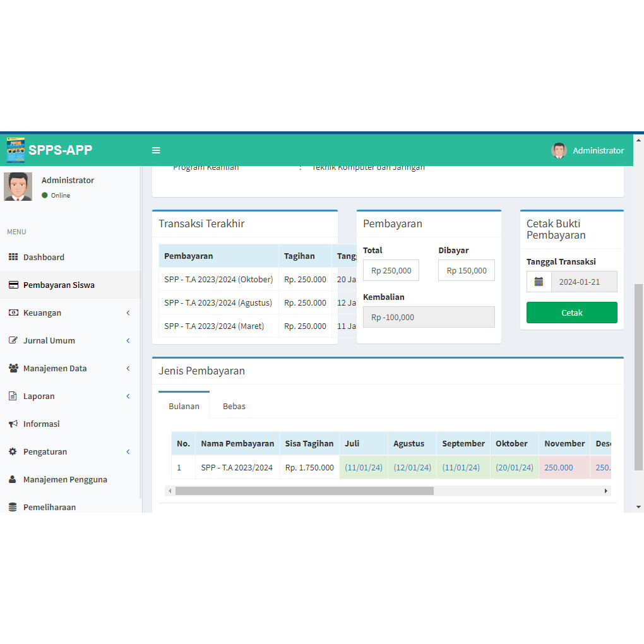Open Manajemen Pengguna menu item
This screenshot has width=644, height=644.
pos(70,479)
